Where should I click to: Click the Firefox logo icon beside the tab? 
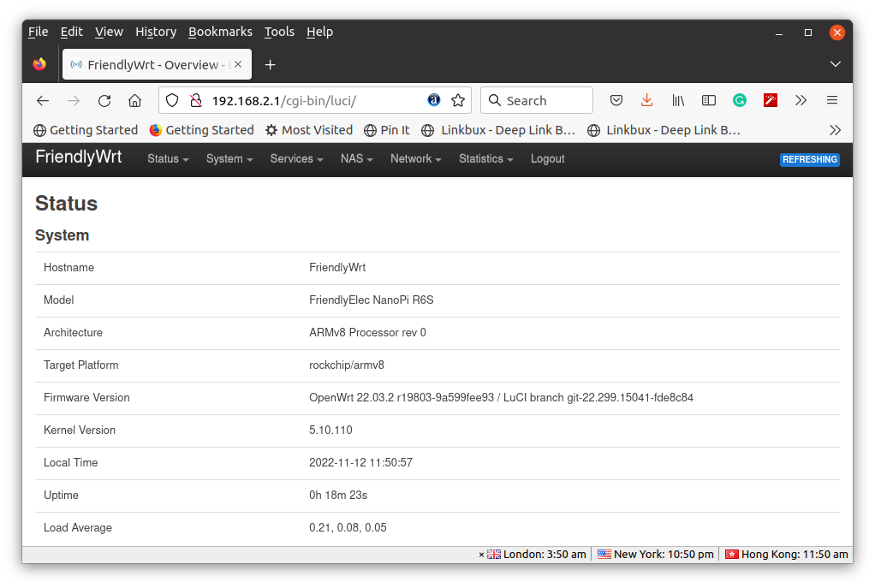(39, 64)
